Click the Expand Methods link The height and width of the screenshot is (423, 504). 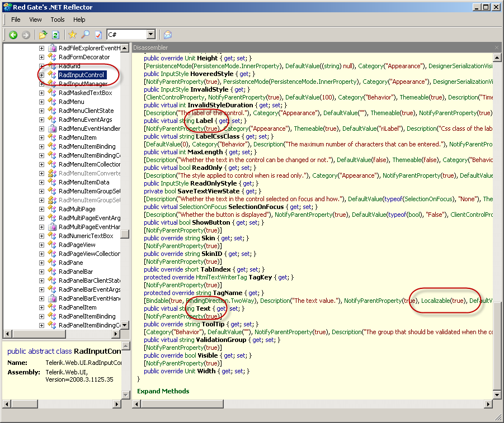coord(163,391)
